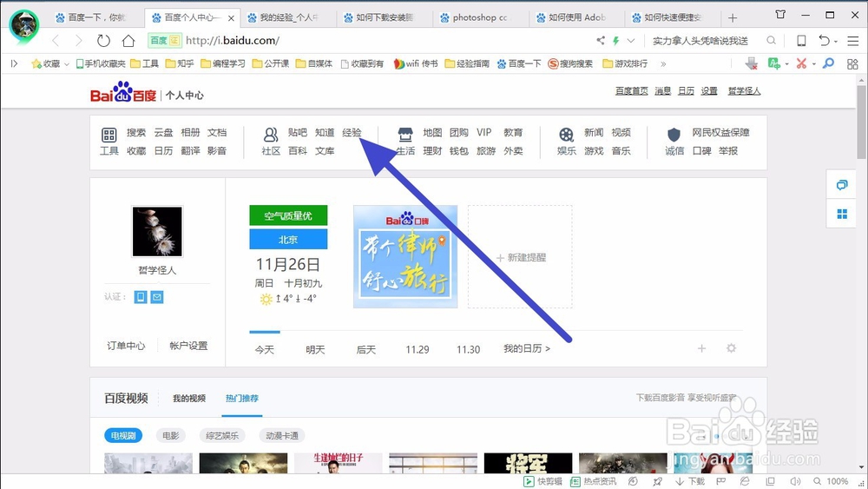Click the phone verification badge
Screen dimensions: 868x489
pos(141,297)
